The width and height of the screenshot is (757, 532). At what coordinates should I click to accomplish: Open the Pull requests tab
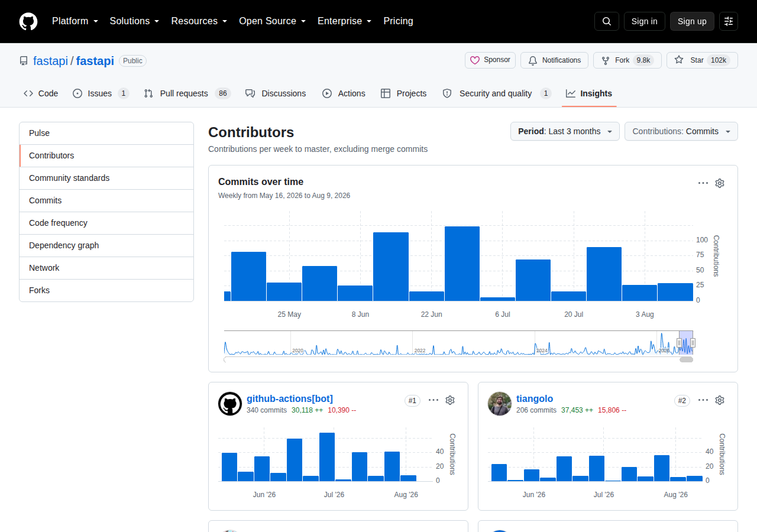click(187, 93)
